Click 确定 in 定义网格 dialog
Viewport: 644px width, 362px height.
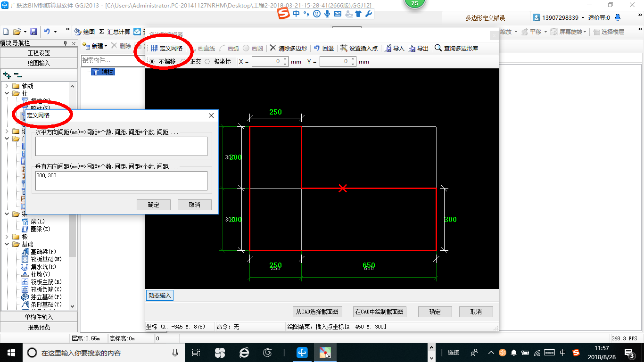coord(154,205)
